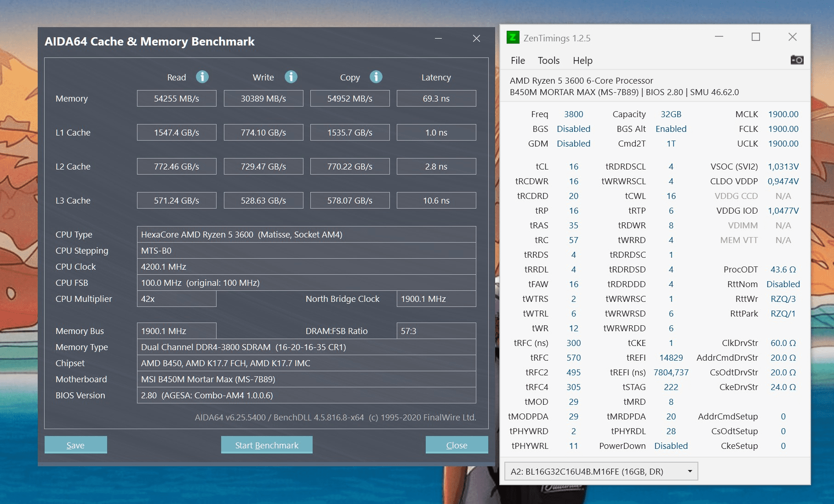Click the Cmd2T value 1T
The width and height of the screenshot is (834, 504).
point(671,143)
